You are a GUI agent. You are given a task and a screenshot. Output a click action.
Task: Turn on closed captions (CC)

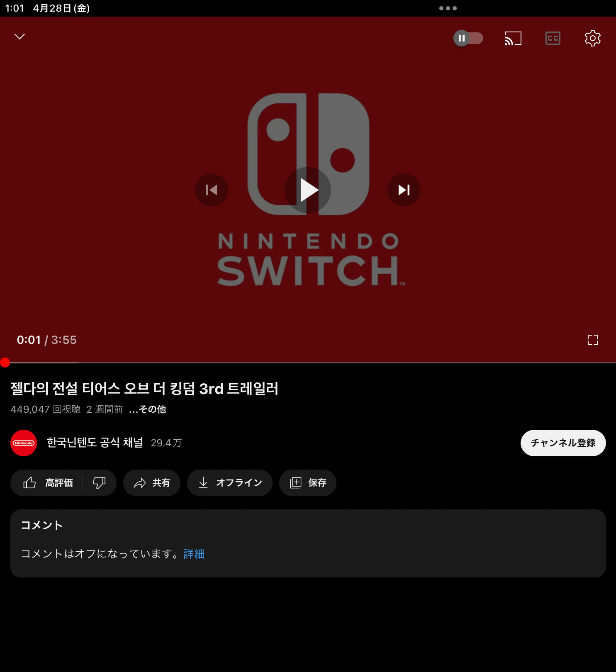coord(553,38)
